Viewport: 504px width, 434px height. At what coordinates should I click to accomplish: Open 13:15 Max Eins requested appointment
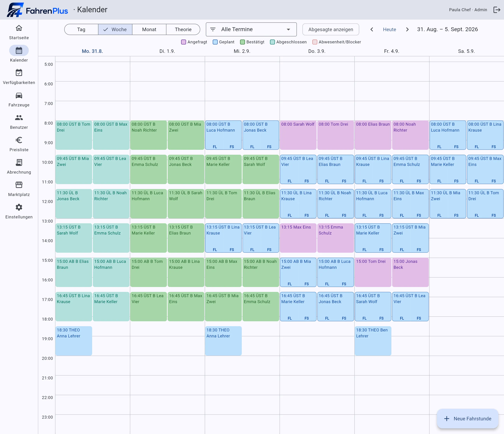pyautogui.click(x=298, y=238)
